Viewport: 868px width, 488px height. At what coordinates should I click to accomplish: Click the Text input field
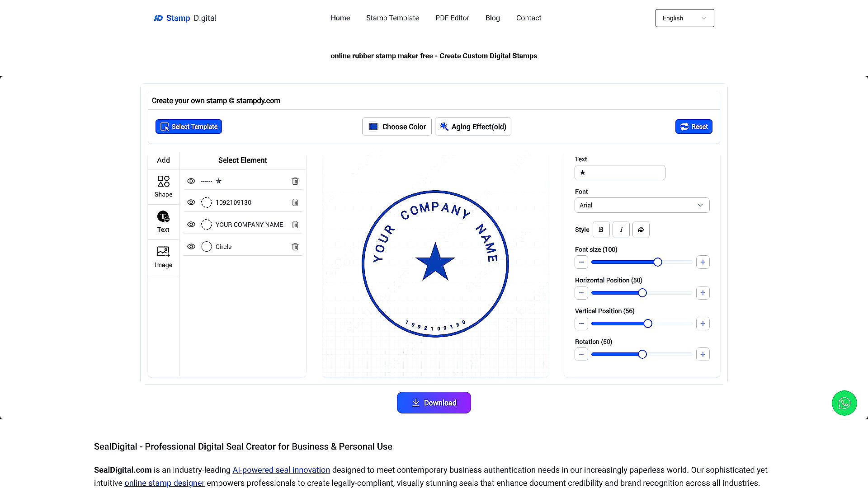click(x=620, y=173)
